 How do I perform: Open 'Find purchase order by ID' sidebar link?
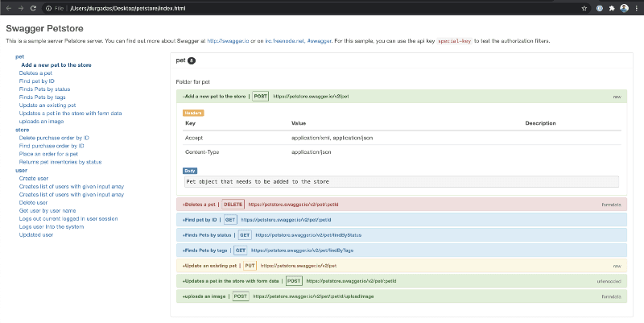(52, 146)
